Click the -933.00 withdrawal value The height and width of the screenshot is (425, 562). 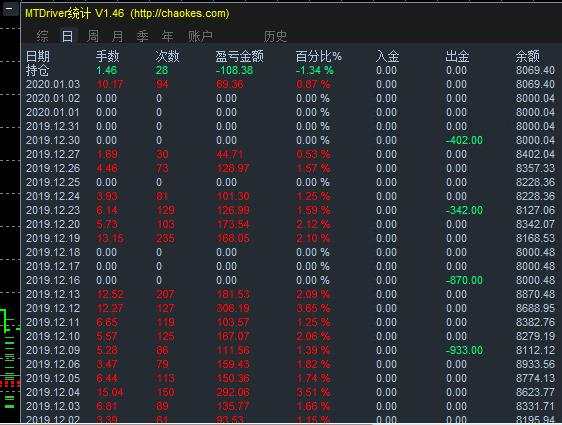coord(464,350)
